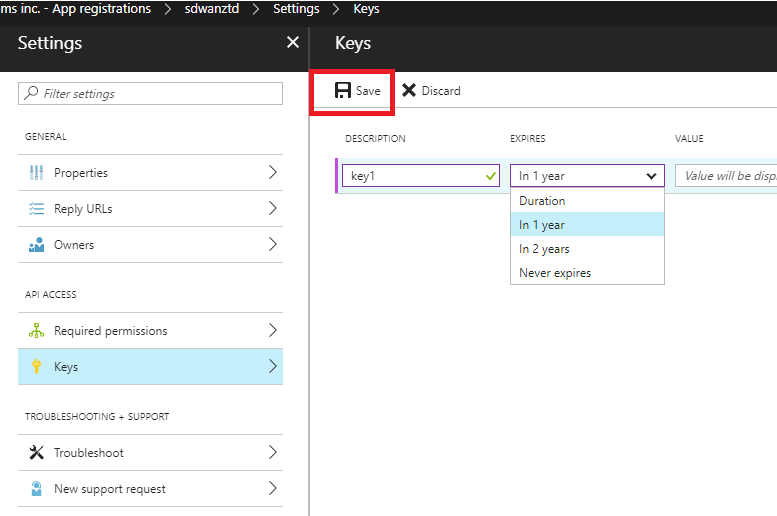Open the Owners settings item
The height and width of the screenshot is (516, 777).
[150, 245]
